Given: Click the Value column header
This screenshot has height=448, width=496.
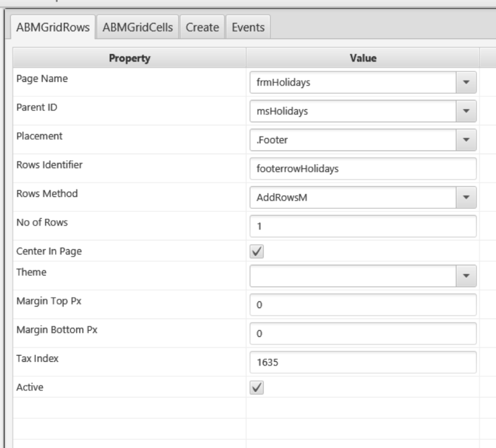Looking at the screenshot, I should point(363,58).
